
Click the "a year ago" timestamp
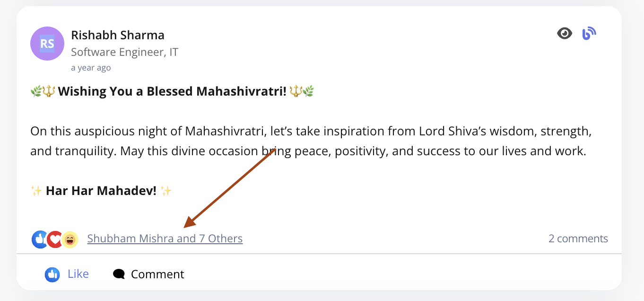(91, 68)
